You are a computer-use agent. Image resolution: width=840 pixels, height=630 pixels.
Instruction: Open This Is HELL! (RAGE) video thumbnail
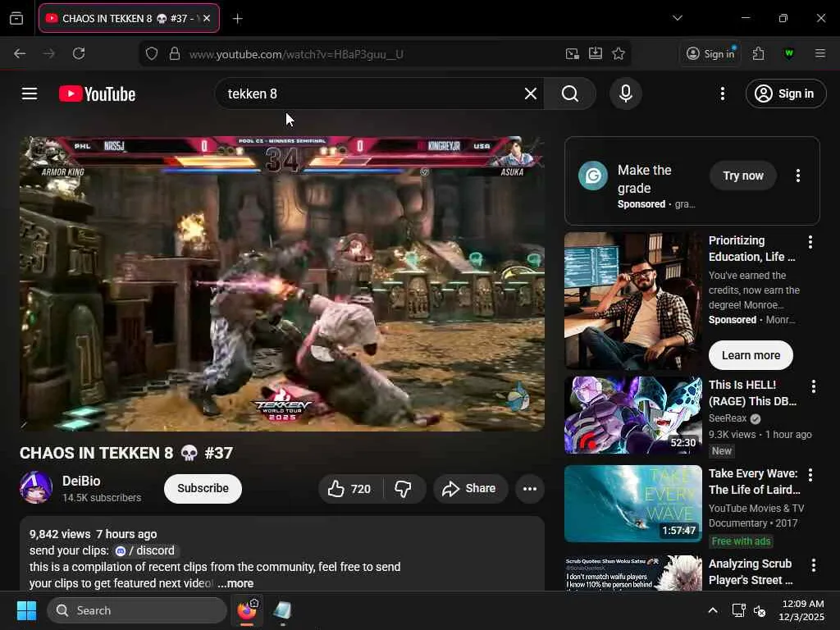[x=633, y=415]
